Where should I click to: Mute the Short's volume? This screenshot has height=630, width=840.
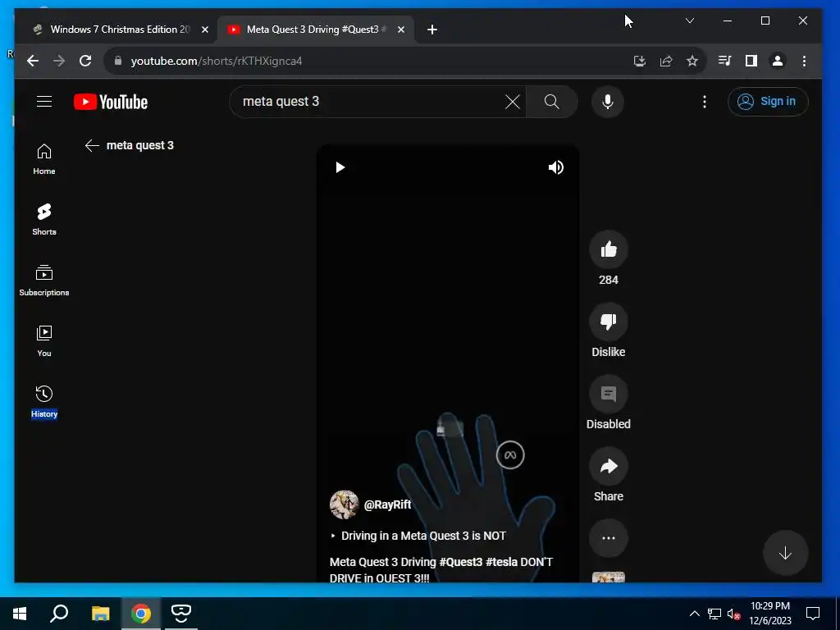coord(556,167)
